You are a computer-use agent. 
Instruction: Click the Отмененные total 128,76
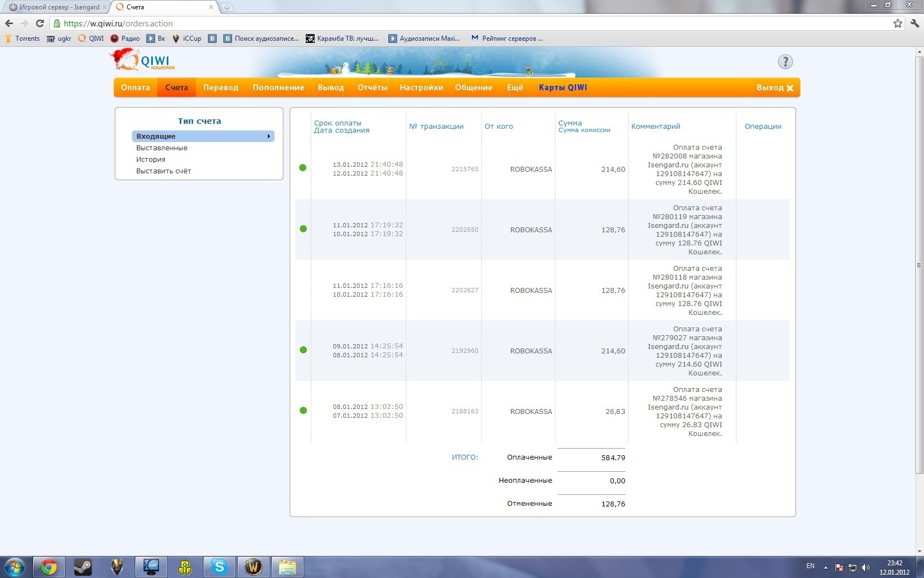click(x=613, y=504)
